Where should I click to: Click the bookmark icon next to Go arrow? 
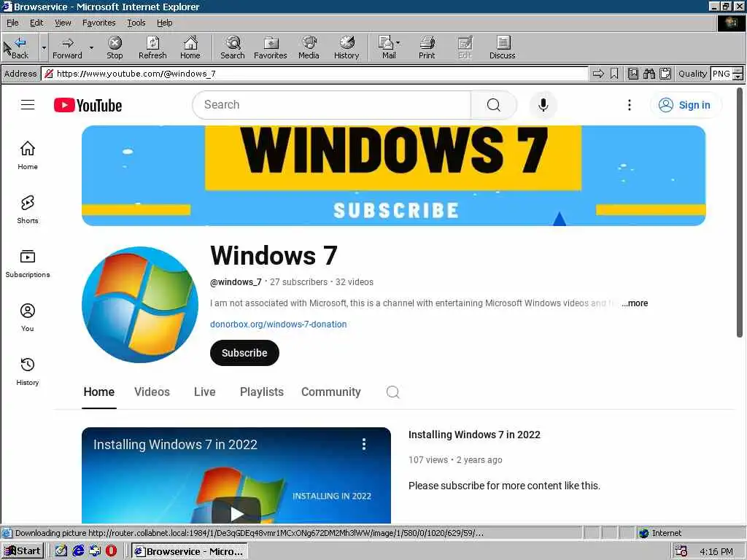[x=614, y=74]
